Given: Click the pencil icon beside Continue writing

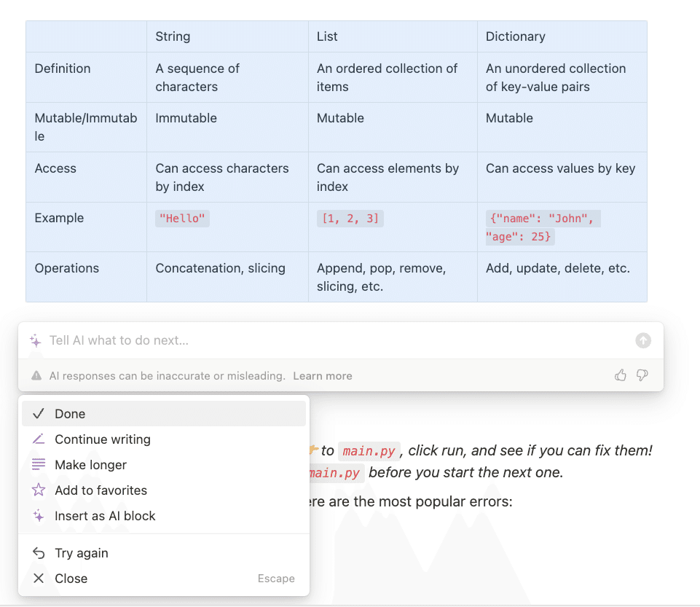Looking at the screenshot, I should 39,439.
